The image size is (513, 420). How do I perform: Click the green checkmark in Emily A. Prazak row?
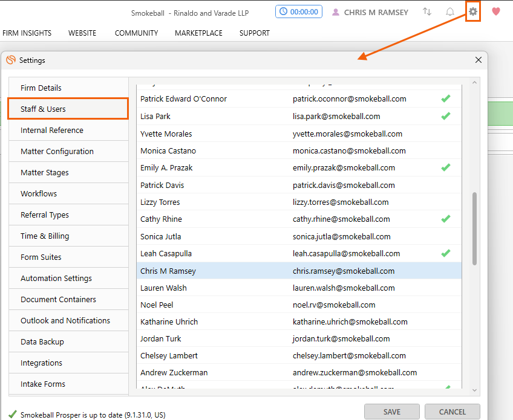pyautogui.click(x=446, y=167)
